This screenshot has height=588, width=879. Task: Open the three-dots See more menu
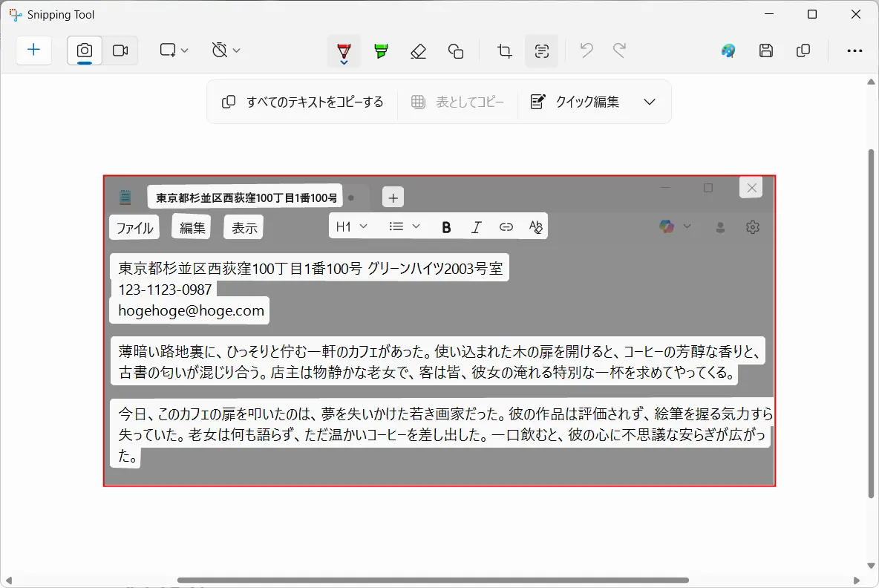pos(855,51)
